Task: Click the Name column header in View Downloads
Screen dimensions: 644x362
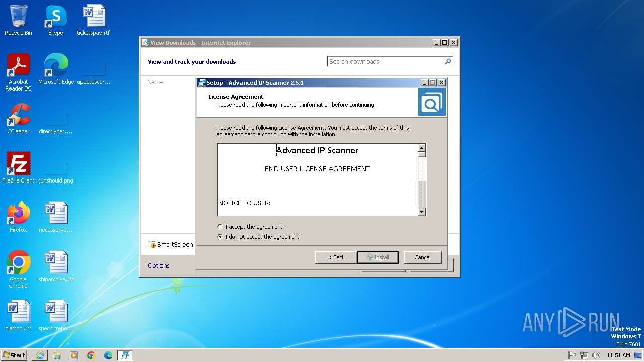Action: (155, 82)
